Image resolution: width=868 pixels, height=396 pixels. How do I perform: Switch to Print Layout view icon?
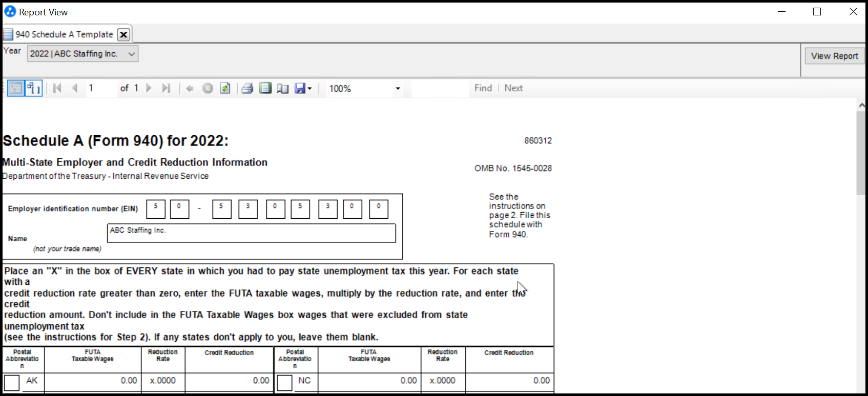pos(265,88)
